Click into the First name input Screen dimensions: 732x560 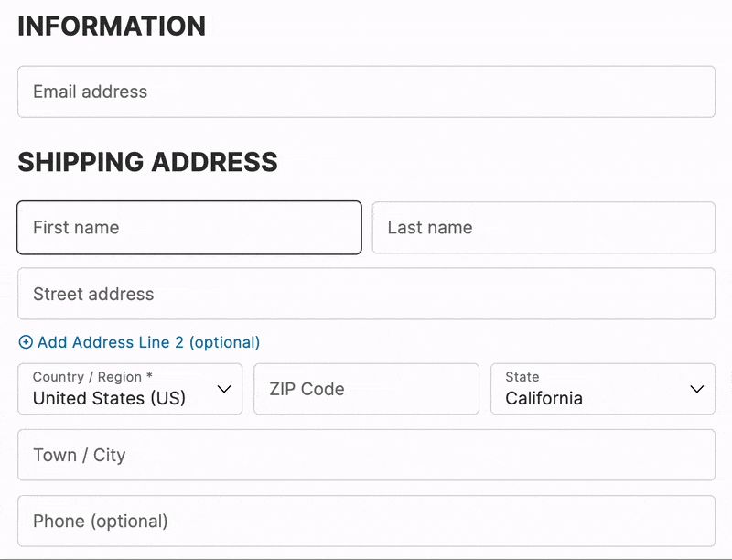(189, 228)
